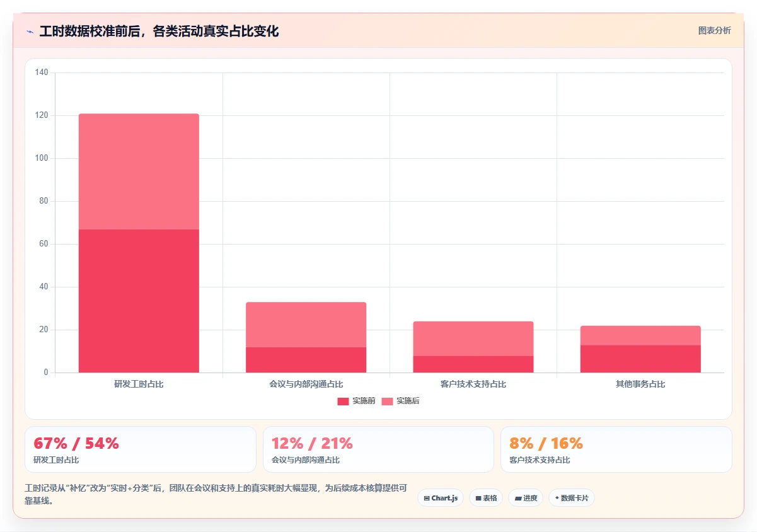Click the 实施后 segment of 研发工时占比 bar

pos(139,171)
